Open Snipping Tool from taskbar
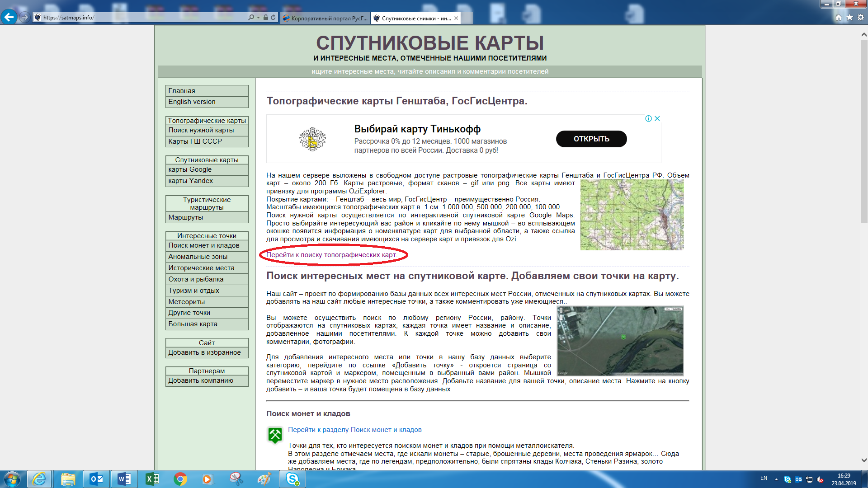This screenshot has height=488, width=868. [x=236, y=479]
